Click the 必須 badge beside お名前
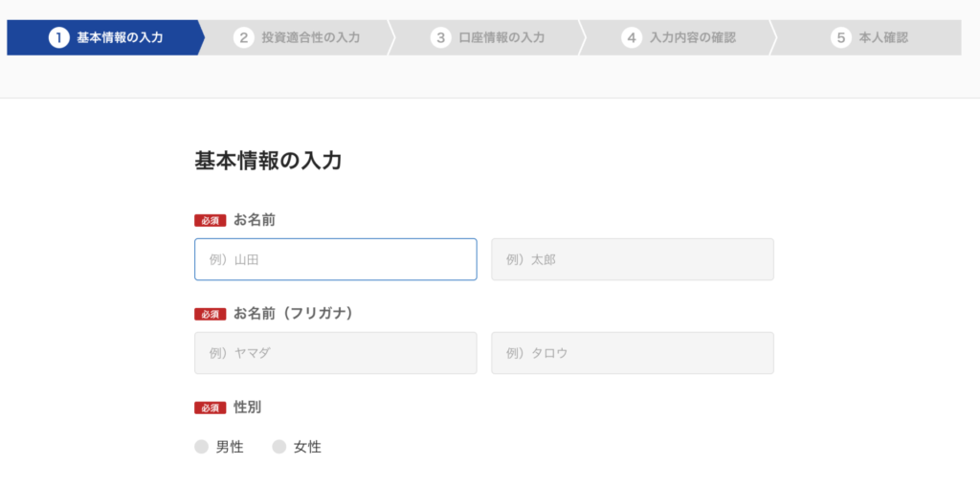The width and height of the screenshot is (980, 486). [210, 220]
